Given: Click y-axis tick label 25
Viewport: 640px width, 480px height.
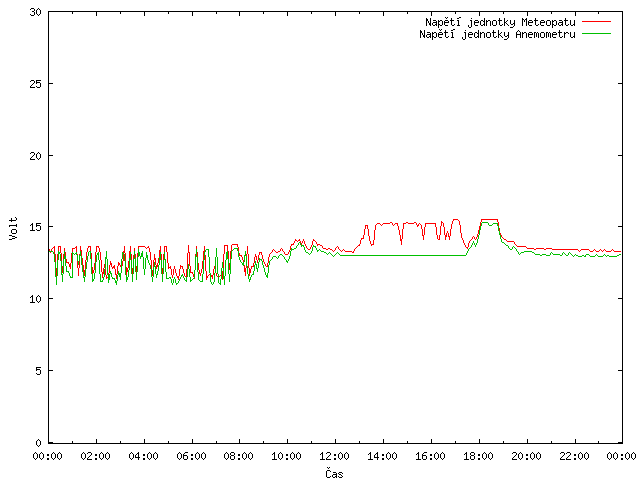Looking at the screenshot, I should tap(36, 84).
